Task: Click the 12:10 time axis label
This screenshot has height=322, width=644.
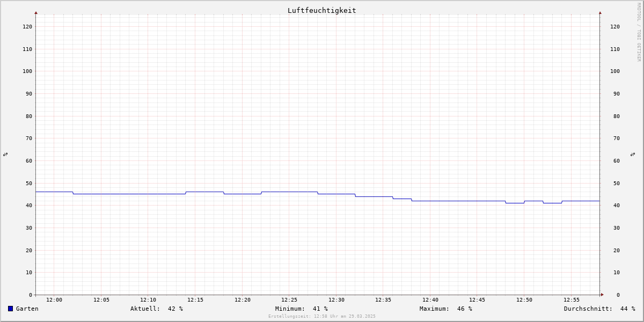Action: pyautogui.click(x=148, y=300)
